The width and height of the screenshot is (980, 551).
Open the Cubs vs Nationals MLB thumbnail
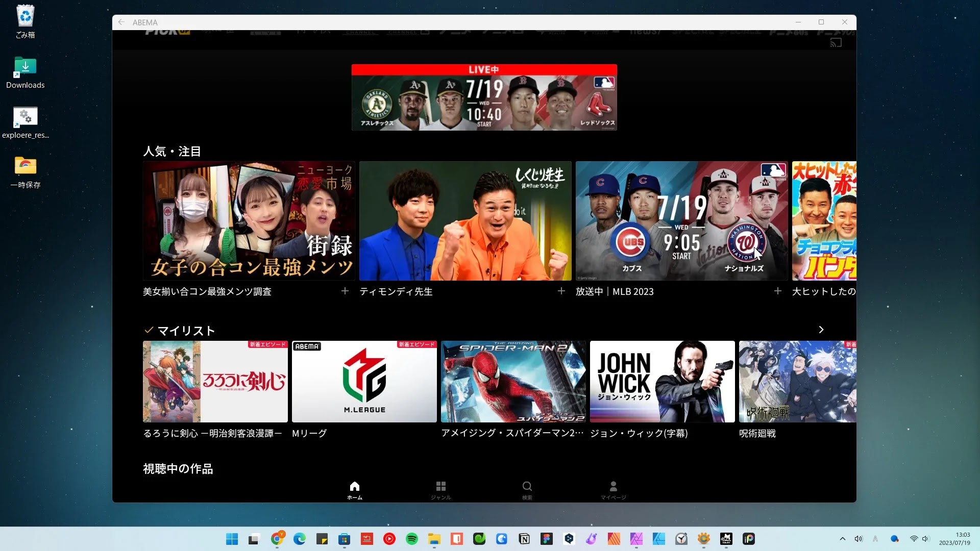click(682, 221)
